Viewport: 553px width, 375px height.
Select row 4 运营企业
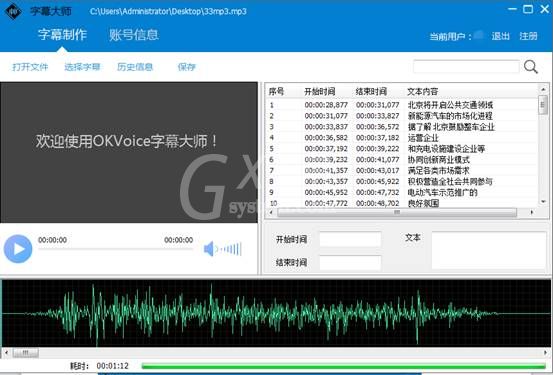tap(402, 138)
